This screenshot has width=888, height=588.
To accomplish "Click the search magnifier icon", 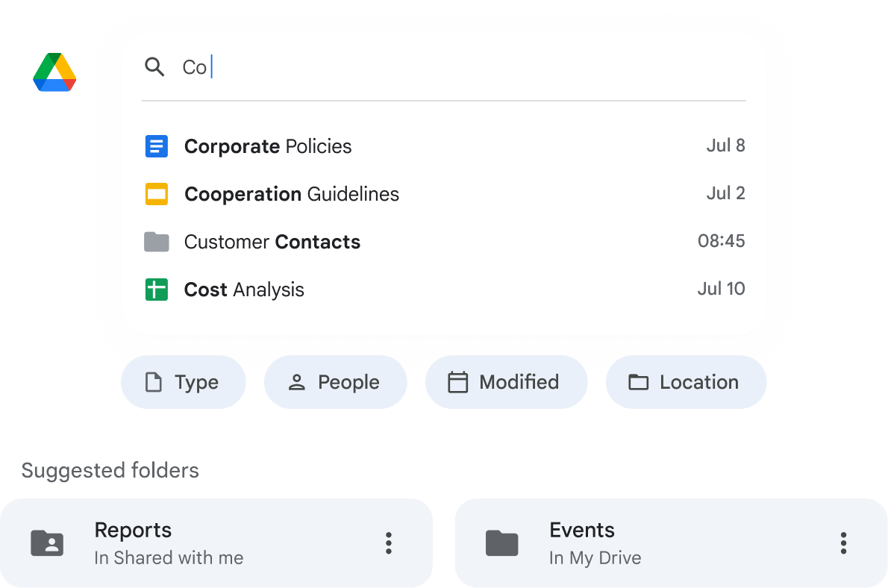I will coord(154,67).
